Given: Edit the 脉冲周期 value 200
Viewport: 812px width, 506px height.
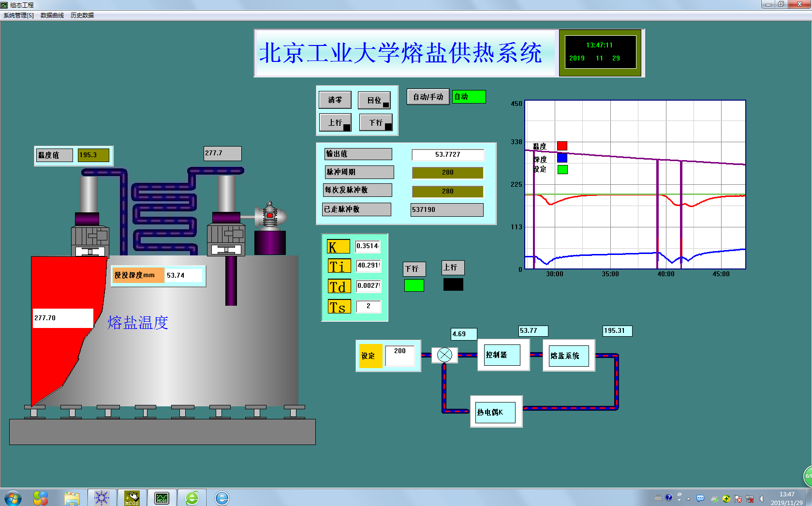Looking at the screenshot, I should (448, 173).
